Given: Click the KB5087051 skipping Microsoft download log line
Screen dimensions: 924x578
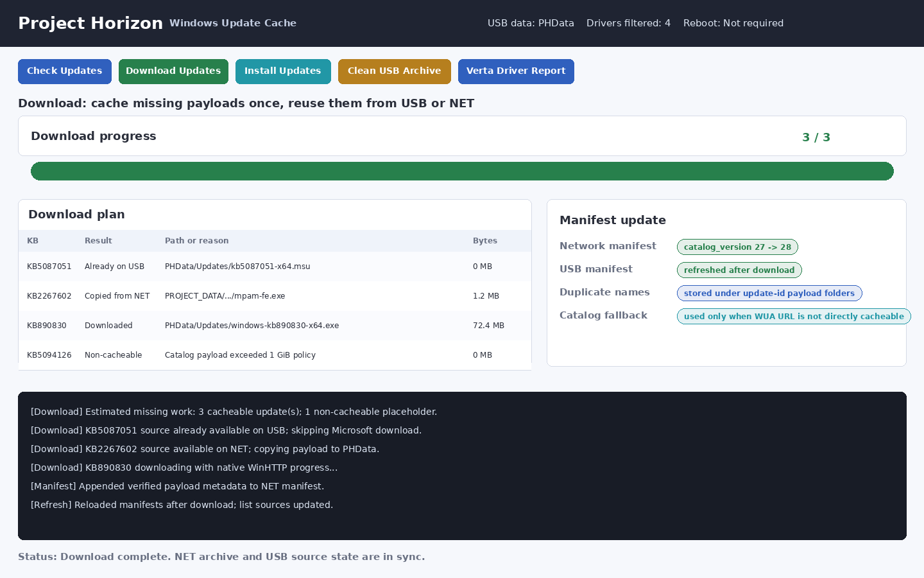Looking at the screenshot, I should [x=226, y=430].
